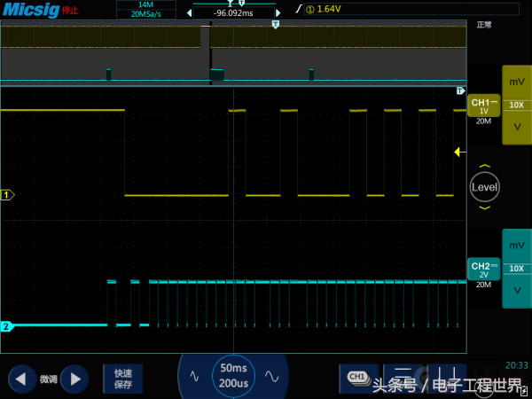
Task: Click the 微调 fine-adjust right arrow
Action: pos(74,379)
